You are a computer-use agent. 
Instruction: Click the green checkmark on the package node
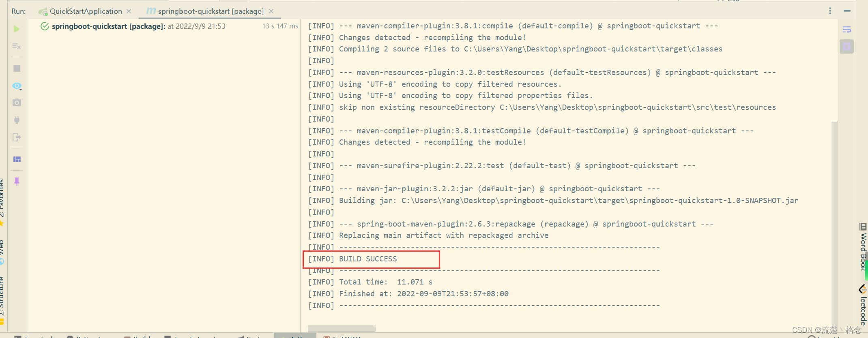point(45,26)
